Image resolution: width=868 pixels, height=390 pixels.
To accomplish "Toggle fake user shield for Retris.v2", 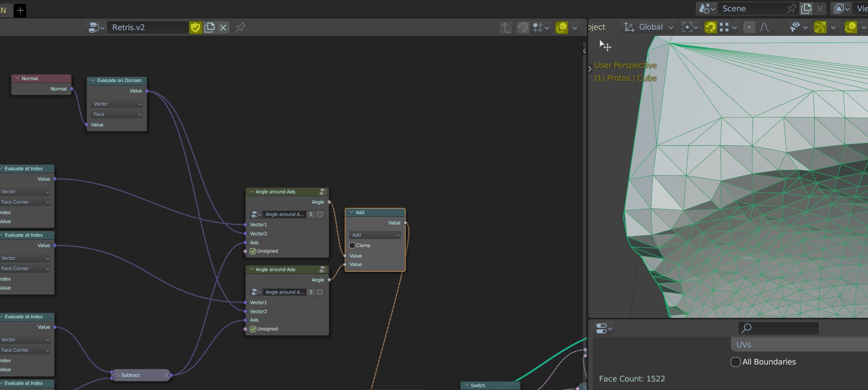I will click(x=195, y=28).
